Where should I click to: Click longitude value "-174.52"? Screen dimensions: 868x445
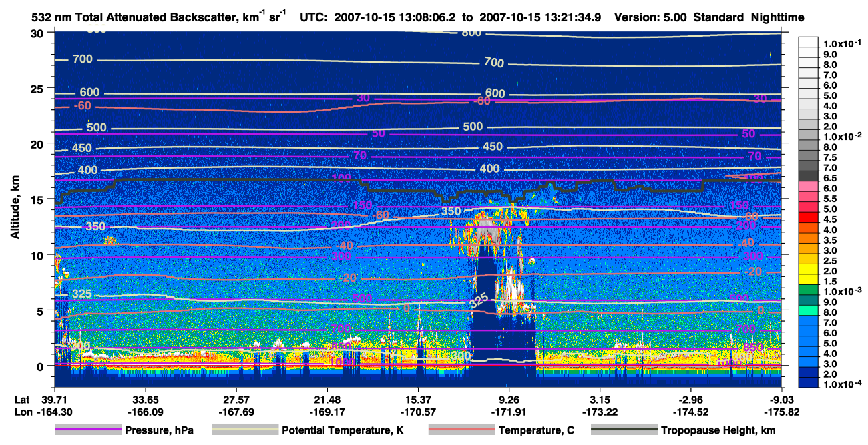click(x=690, y=412)
